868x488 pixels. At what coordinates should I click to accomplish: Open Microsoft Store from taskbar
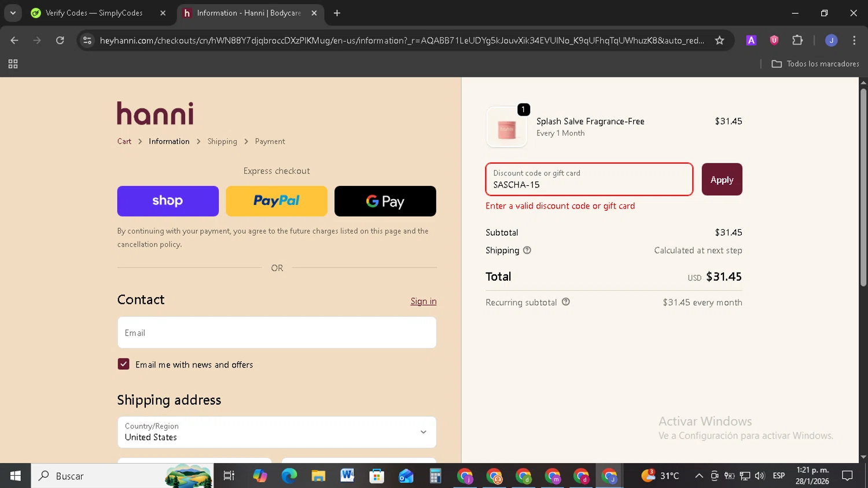click(377, 476)
